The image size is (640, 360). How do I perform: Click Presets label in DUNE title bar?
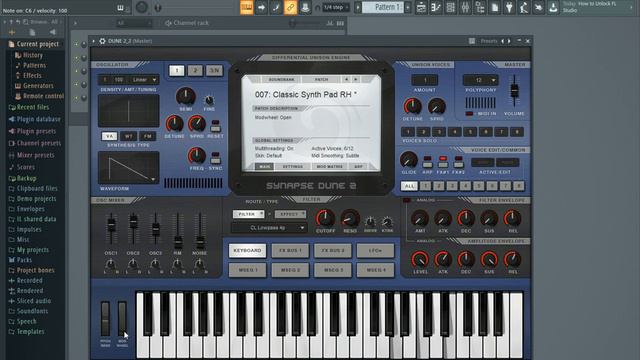tap(489, 41)
